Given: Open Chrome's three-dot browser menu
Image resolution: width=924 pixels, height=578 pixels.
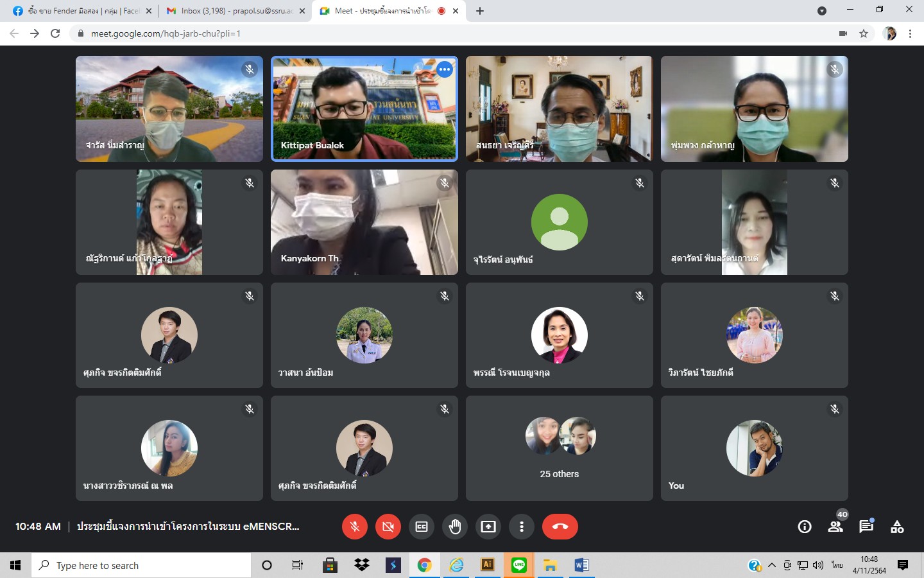Looking at the screenshot, I should [x=910, y=33].
